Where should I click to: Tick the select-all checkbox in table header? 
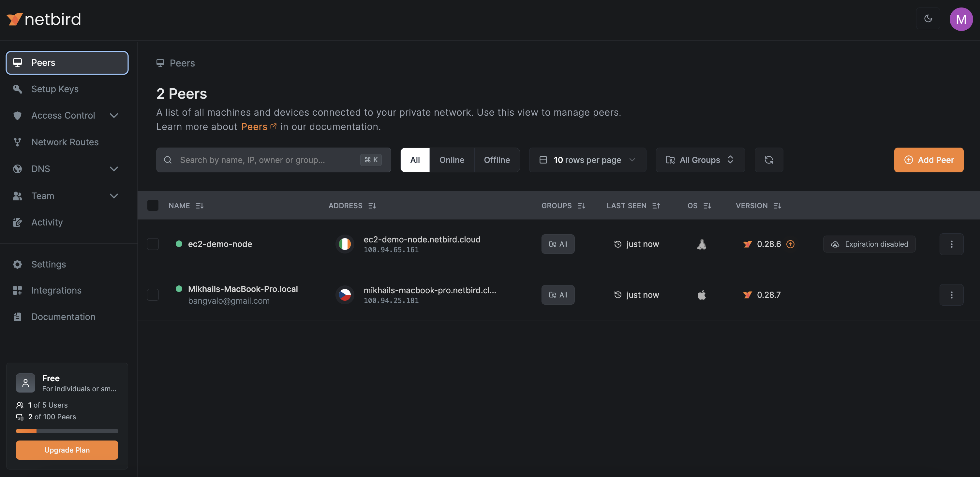[153, 205]
